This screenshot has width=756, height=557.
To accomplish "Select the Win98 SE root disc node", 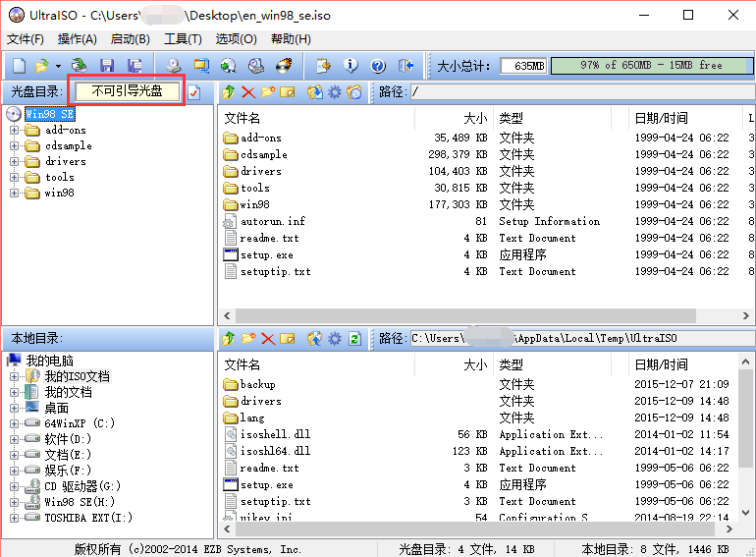I will pos(49,114).
